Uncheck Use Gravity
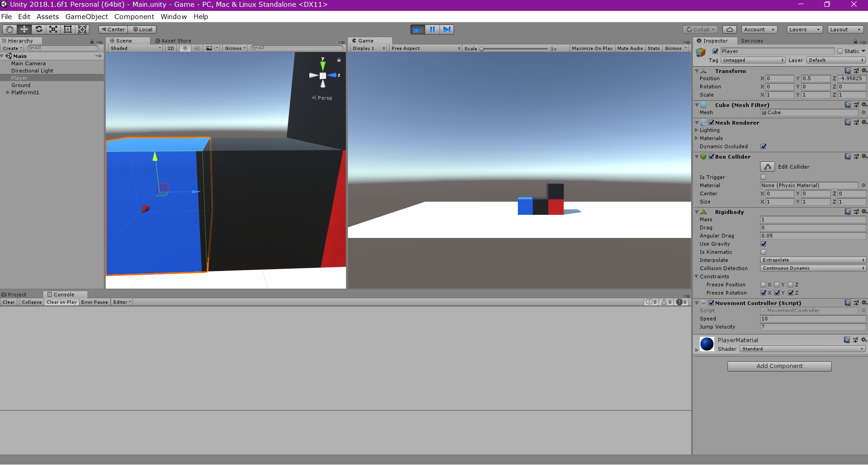The width and height of the screenshot is (868, 465). 763,244
